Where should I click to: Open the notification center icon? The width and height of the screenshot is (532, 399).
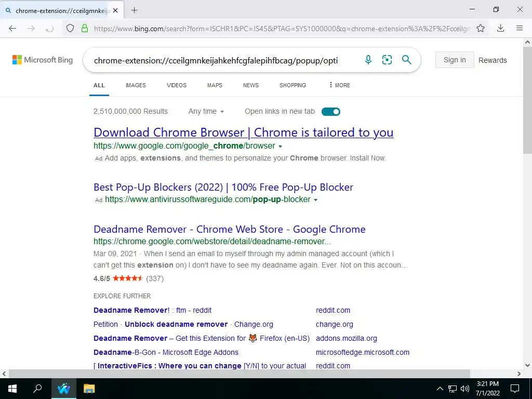point(515,389)
